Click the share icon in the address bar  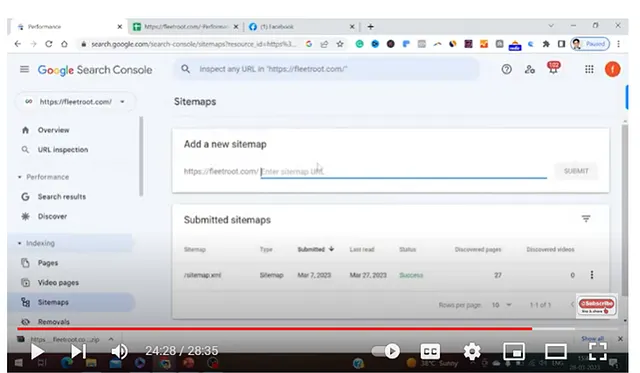(x=324, y=44)
